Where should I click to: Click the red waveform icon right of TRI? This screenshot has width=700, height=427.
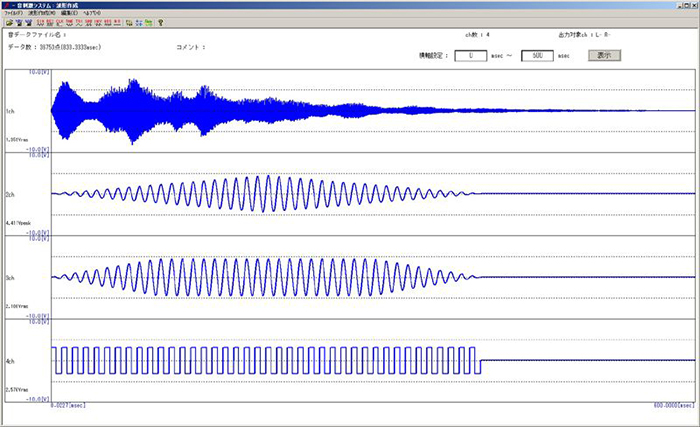[x=88, y=22]
